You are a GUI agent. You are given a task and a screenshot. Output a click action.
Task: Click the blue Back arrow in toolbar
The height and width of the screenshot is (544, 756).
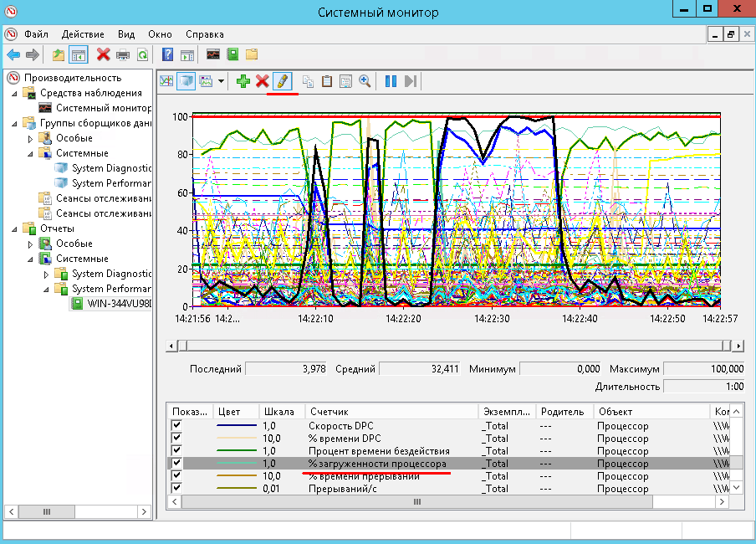pyautogui.click(x=13, y=54)
